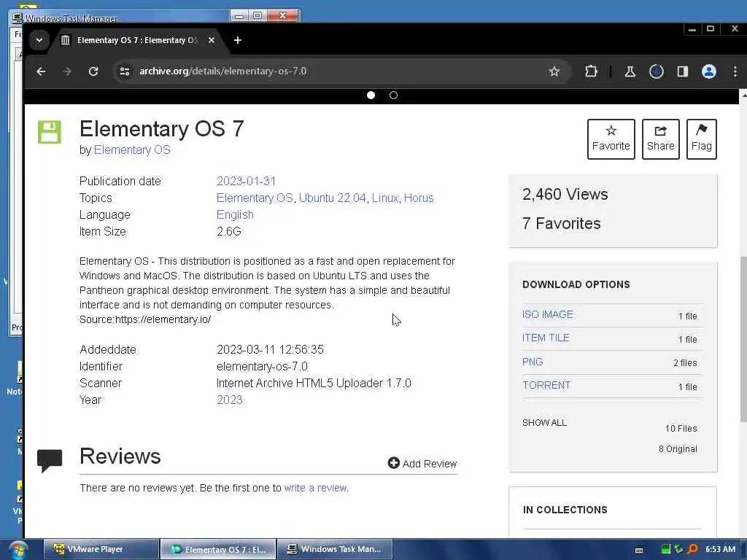747x560 pixels.
Task: Reload the archive.org page
Action: [93, 71]
